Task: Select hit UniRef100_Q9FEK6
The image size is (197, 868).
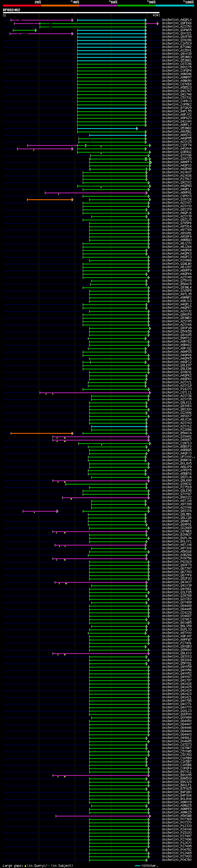Action: (x=177, y=23)
